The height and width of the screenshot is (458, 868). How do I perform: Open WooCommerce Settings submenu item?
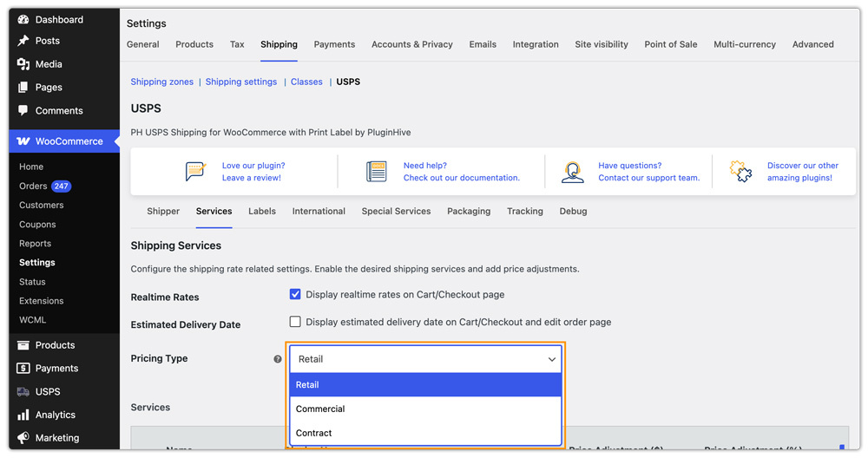point(37,263)
